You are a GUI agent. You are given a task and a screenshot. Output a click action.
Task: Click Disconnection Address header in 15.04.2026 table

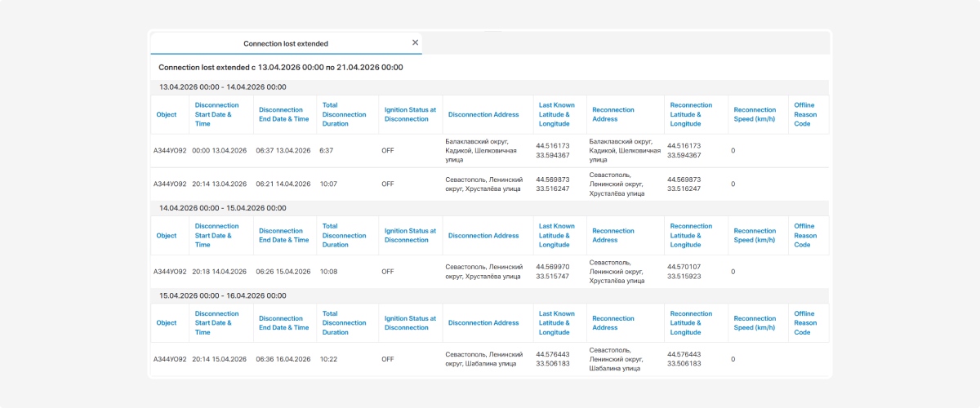(x=483, y=323)
